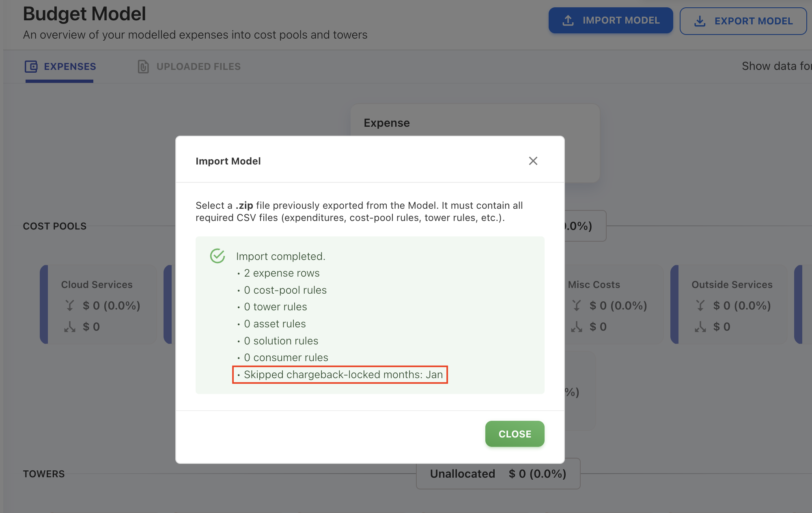The height and width of the screenshot is (513, 812).
Task: Click the wallet icon beside EXPENSES
Action: click(x=31, y=67)
